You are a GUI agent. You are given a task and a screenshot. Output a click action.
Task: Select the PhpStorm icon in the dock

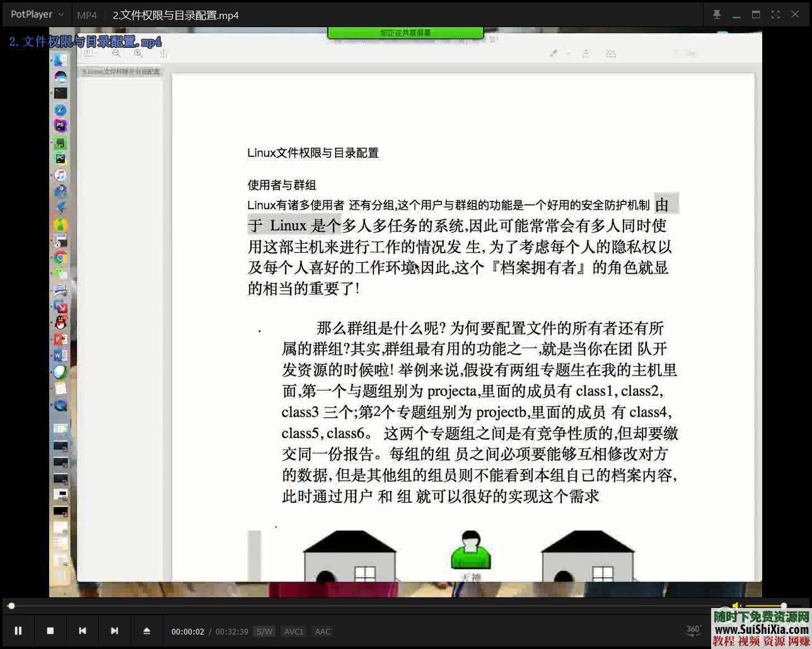click(x=61, y=125)
